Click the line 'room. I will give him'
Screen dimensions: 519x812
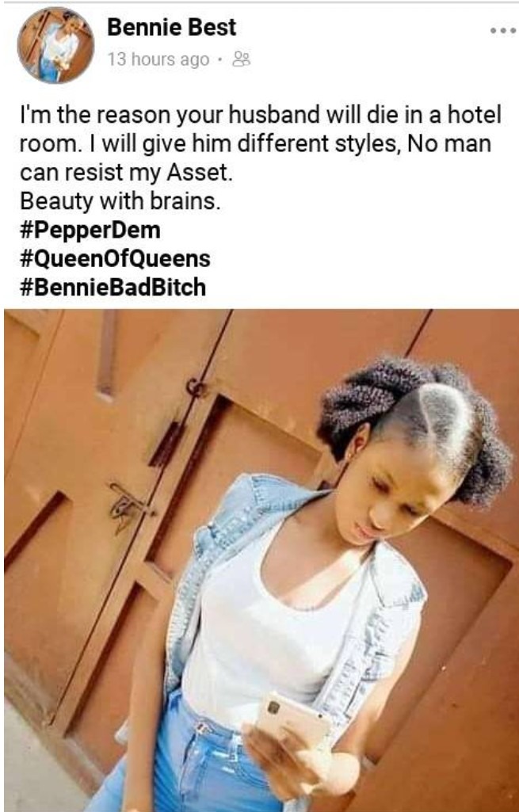click(x=255, y=144)
